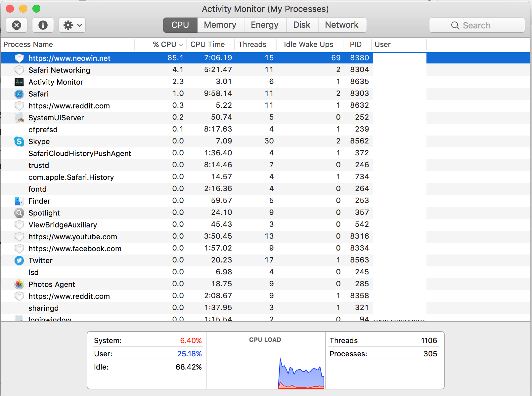Viewport: 532px width, 396px height.
Task: Select the Skype process name
Action: pos(39,141)
